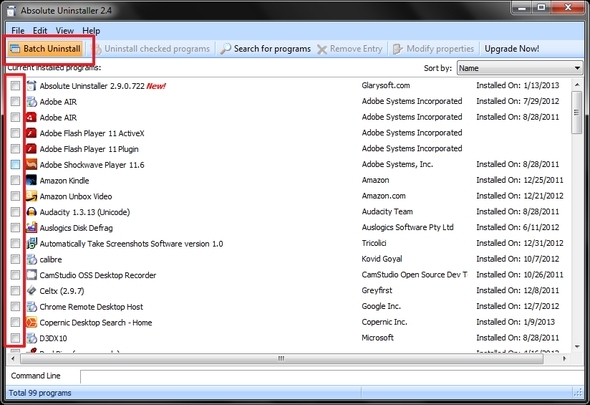Screen dimensions: 590x405
Task: Select the Auslogics Disk Defrag icon
Action: click(32, 228)
